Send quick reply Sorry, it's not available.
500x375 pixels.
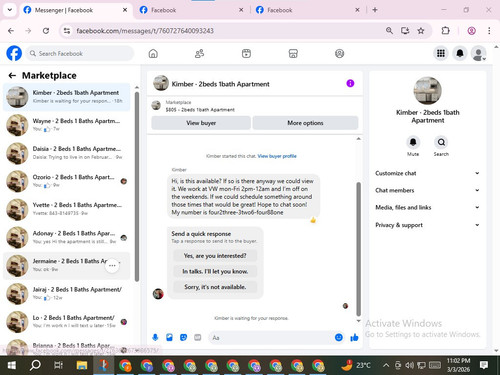pyautogui.click(x=215, y=287)
